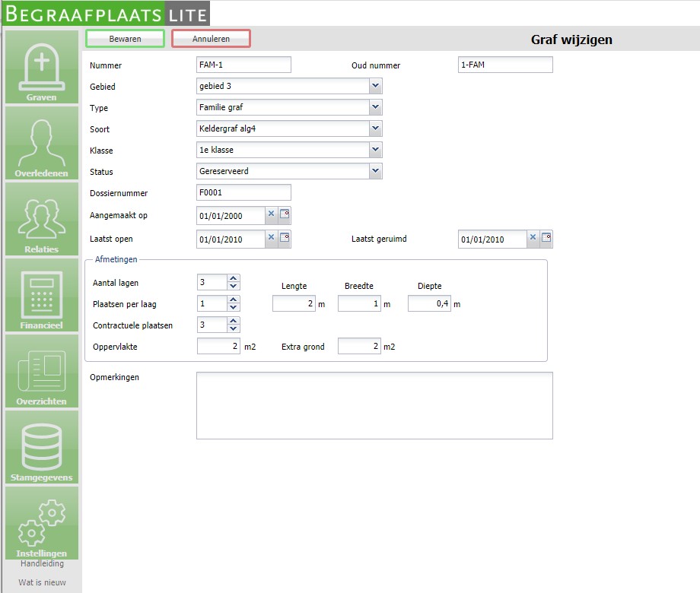
Task: Open calendar for Aangemaakt op
Action: pos(285,214)
